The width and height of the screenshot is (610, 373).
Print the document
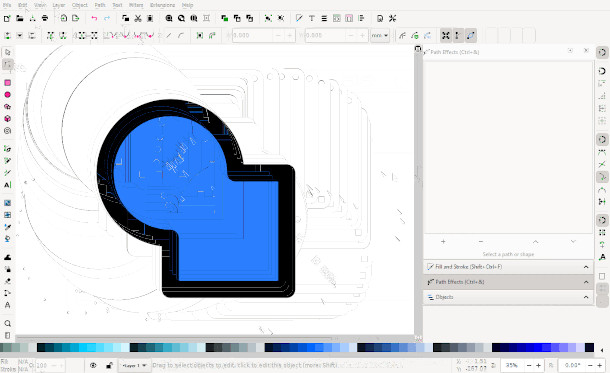coord(45,18)
